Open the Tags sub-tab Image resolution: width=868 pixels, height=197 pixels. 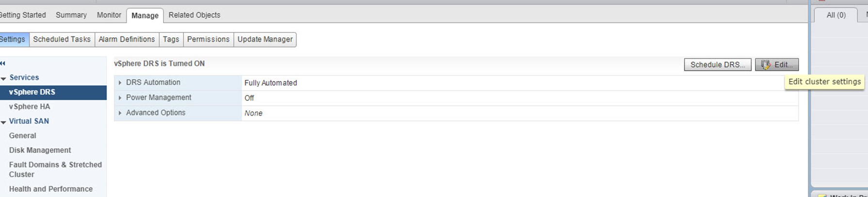click(x=171, y=39)
